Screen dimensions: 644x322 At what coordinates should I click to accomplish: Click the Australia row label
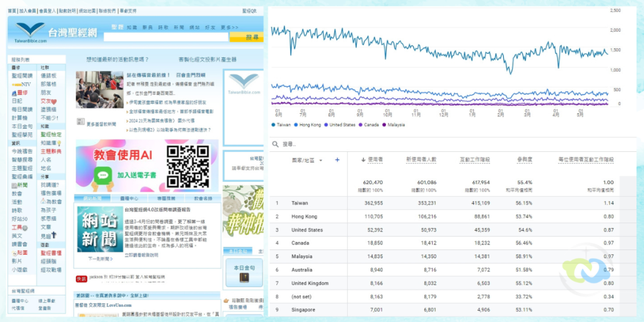click(301, 270)
